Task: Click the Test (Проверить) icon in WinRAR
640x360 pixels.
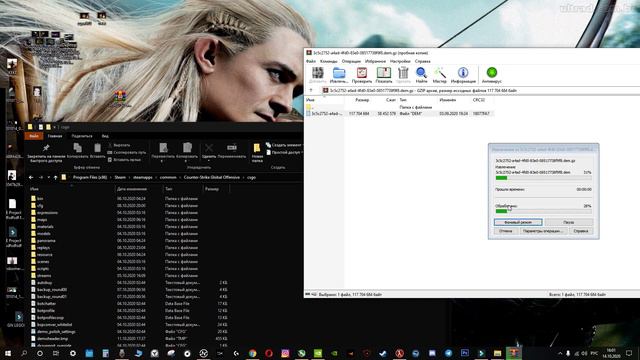Action: [x=362, y=75]
